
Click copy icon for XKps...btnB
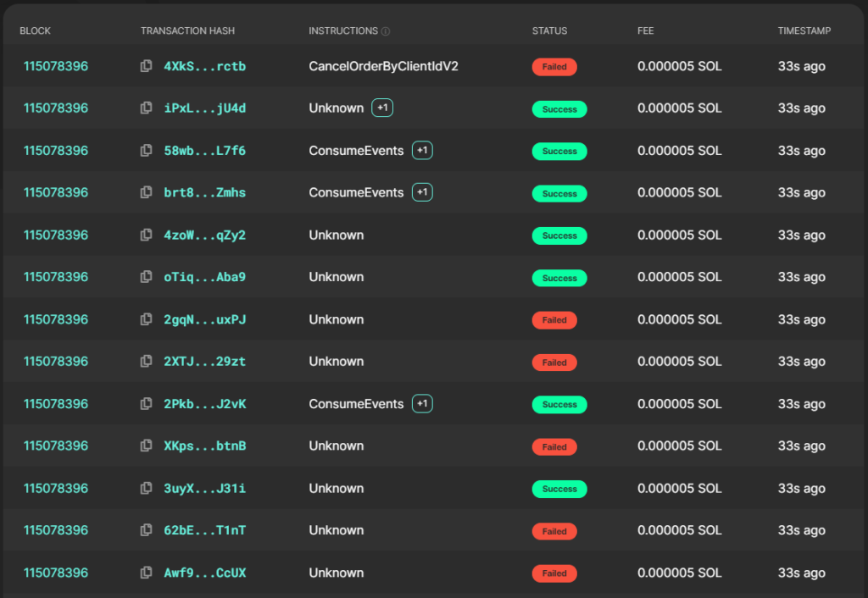pyautogui.click(x=146, y=446)
